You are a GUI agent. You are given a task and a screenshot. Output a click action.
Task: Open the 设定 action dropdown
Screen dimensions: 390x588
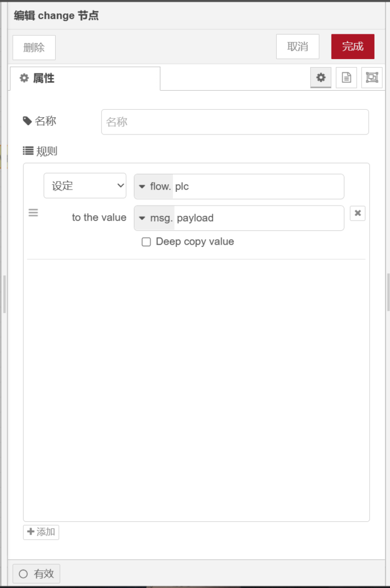(85, 186)
